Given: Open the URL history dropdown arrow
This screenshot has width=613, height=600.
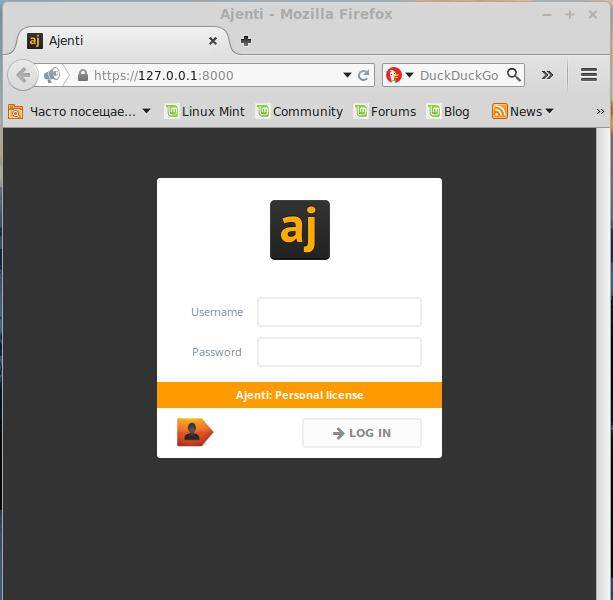Looking at the screenshot, I should 347,75.
